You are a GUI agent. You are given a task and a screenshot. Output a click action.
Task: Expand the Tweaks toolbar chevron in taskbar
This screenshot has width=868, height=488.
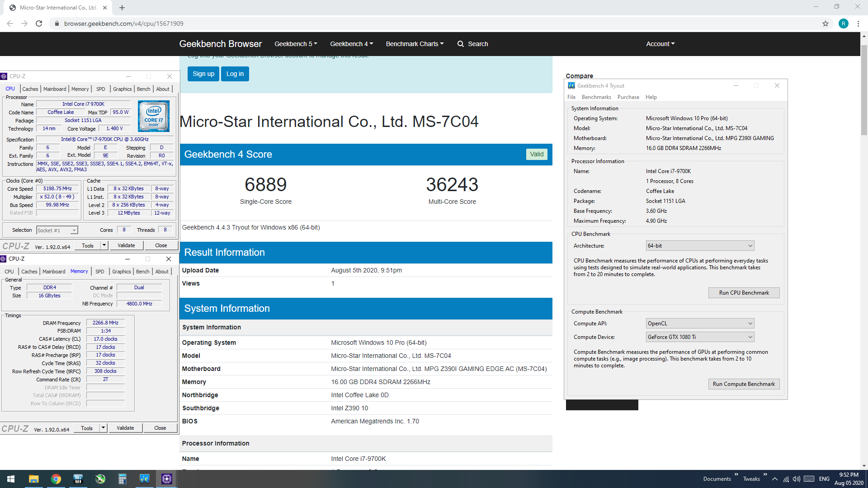click(x=765, y=474)
